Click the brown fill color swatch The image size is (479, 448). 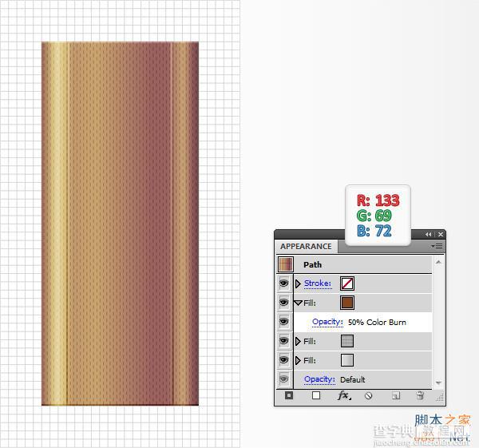point(347,303)
